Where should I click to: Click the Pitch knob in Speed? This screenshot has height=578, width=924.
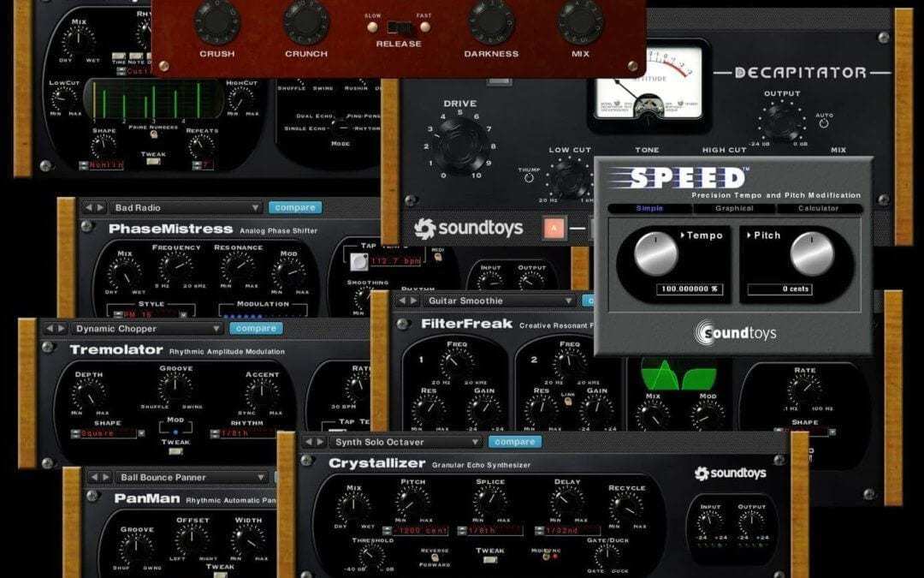[812, 253]
